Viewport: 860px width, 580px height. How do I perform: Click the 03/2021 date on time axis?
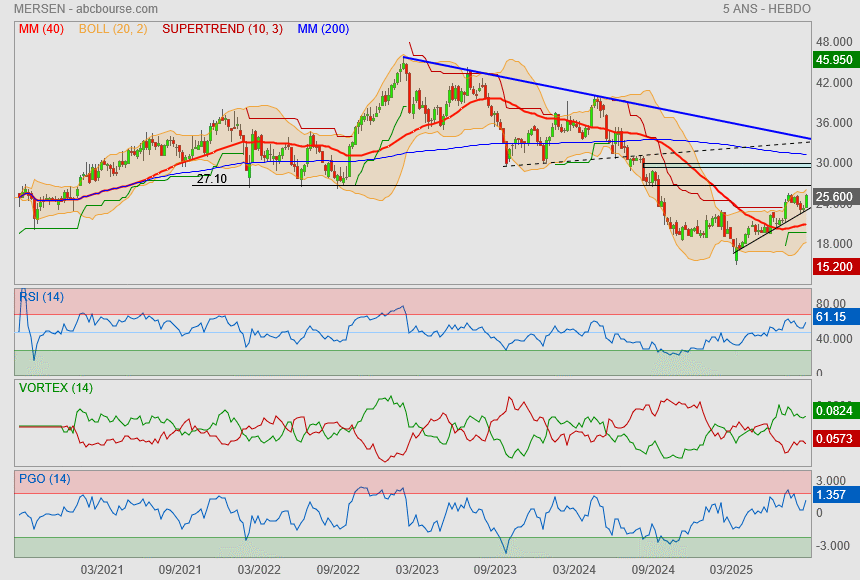102,569
